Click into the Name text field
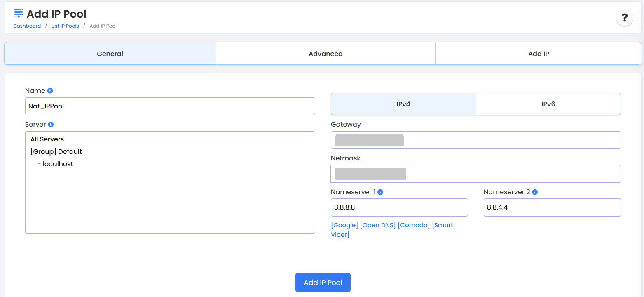The height and width of the screenshot is (297, 644). click(170, 106)
